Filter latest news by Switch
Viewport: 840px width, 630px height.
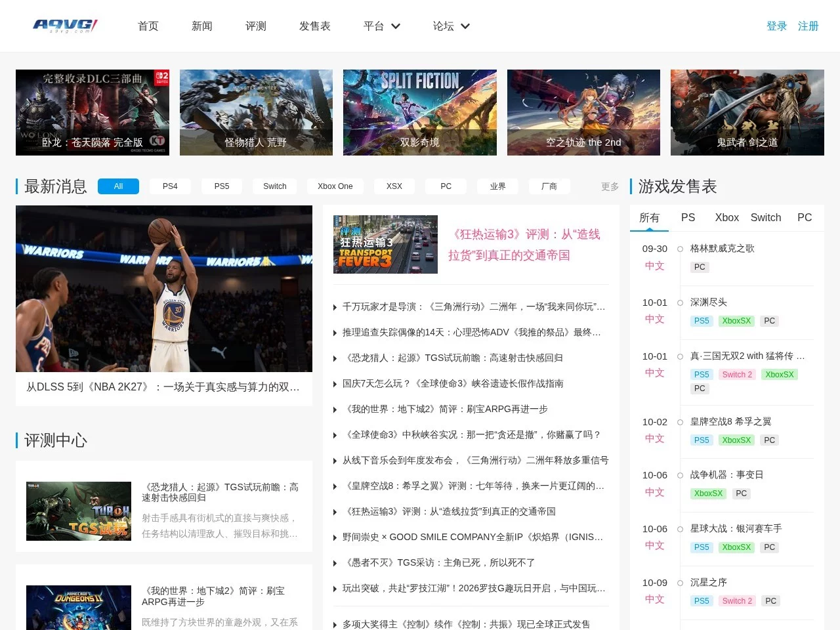coord(275,186)
